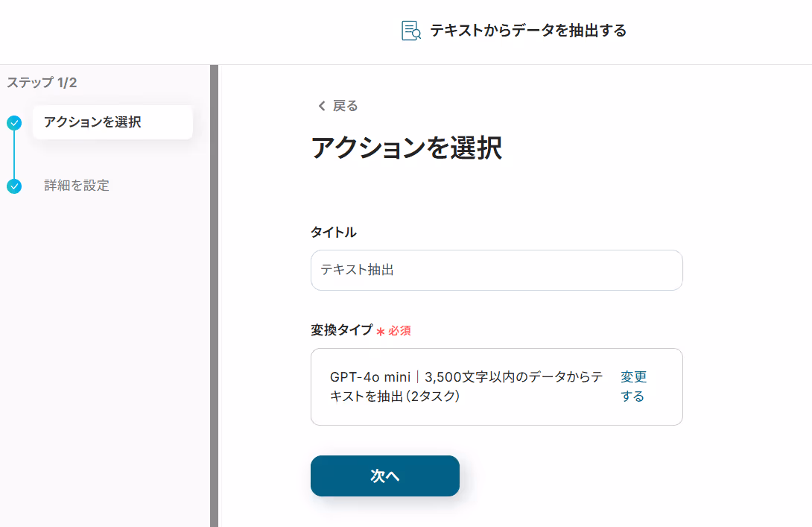Click the アクションを選択 page heading
Screen dimensions: 812x527
click(407, 148)
